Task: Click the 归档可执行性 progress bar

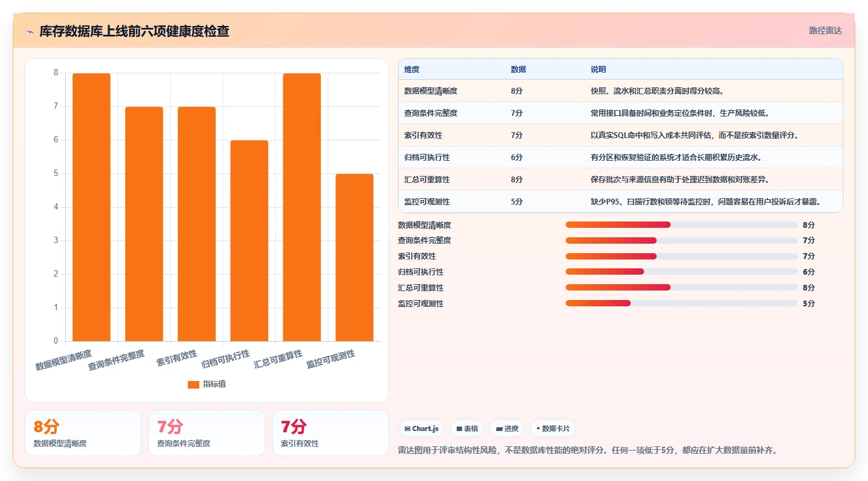Action: click(x=681, y=272)
